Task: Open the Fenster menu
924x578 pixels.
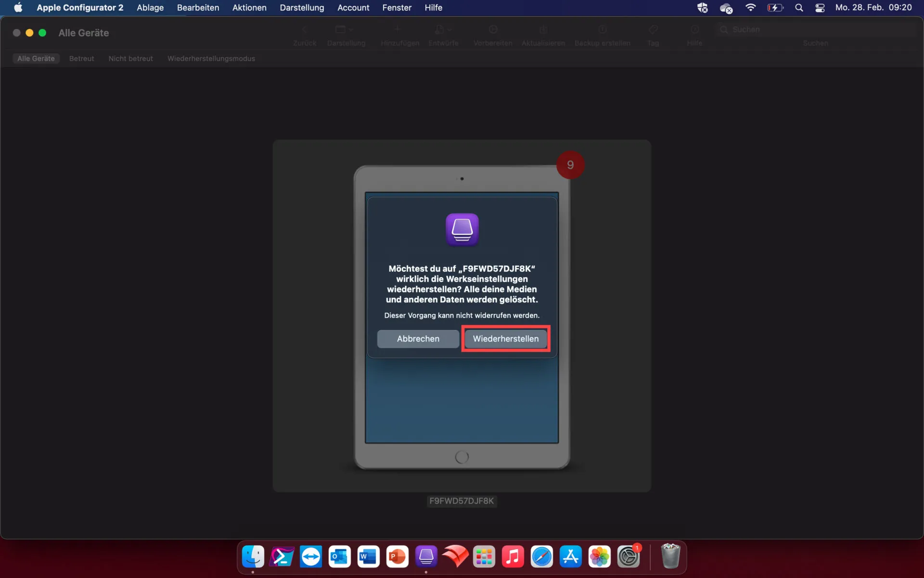Action: pyautogui.click(x=397, y=8)
